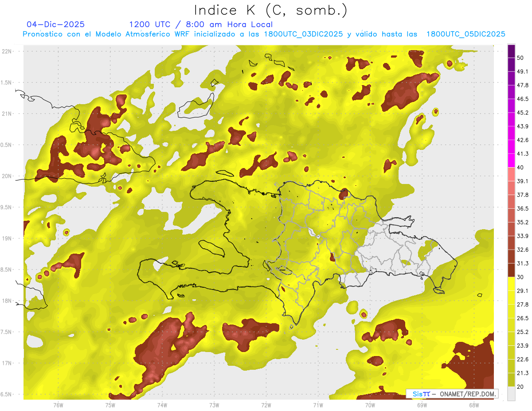Click longitude label '71W'
This screenshot has width=532, height=411.
point(318,405)
